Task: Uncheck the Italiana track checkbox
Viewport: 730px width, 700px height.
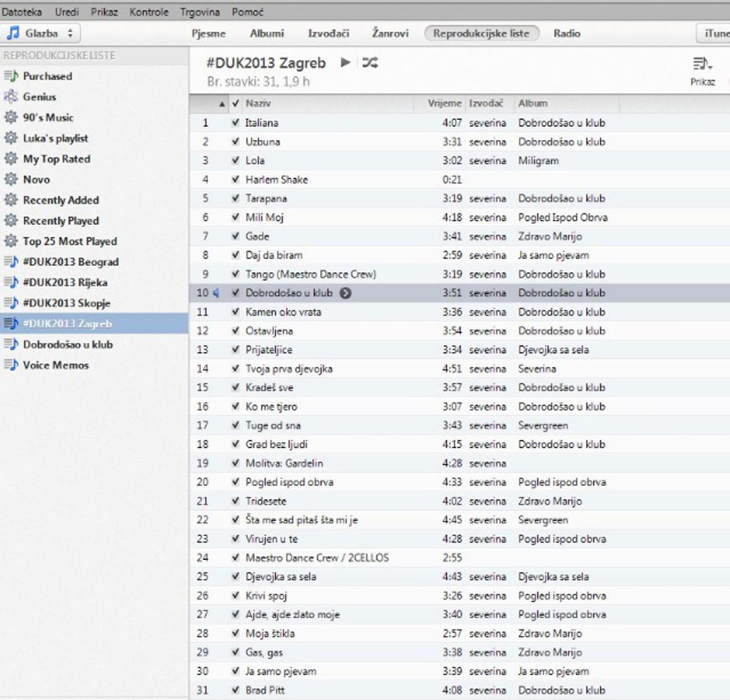Action: tap(235, 122)
